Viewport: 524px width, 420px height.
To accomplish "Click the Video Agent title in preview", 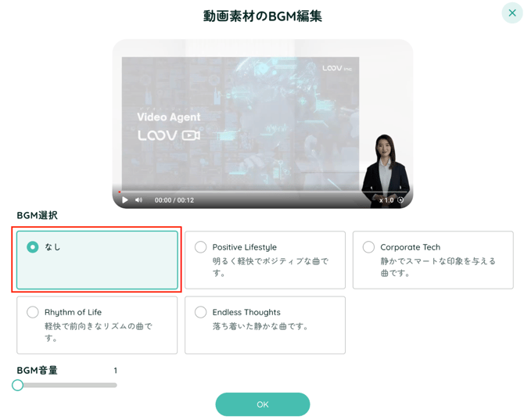I will (x=169, y=117).
